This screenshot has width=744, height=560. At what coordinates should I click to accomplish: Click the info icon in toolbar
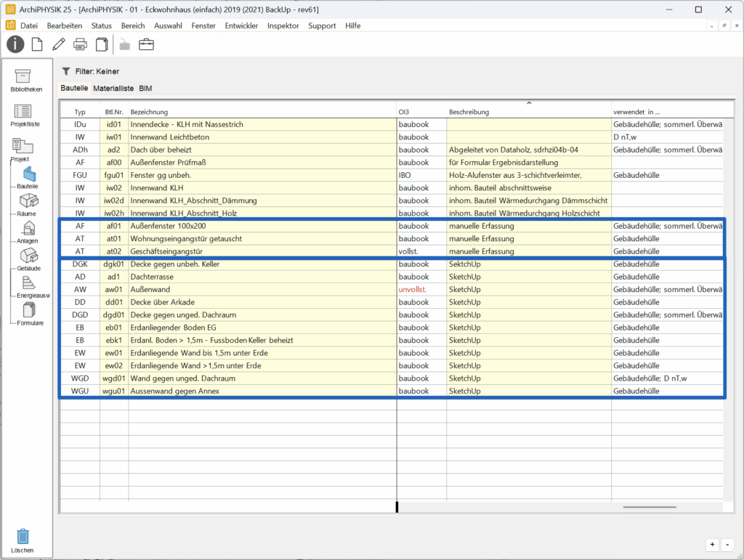pyautogui.click(x=15, y=44)
